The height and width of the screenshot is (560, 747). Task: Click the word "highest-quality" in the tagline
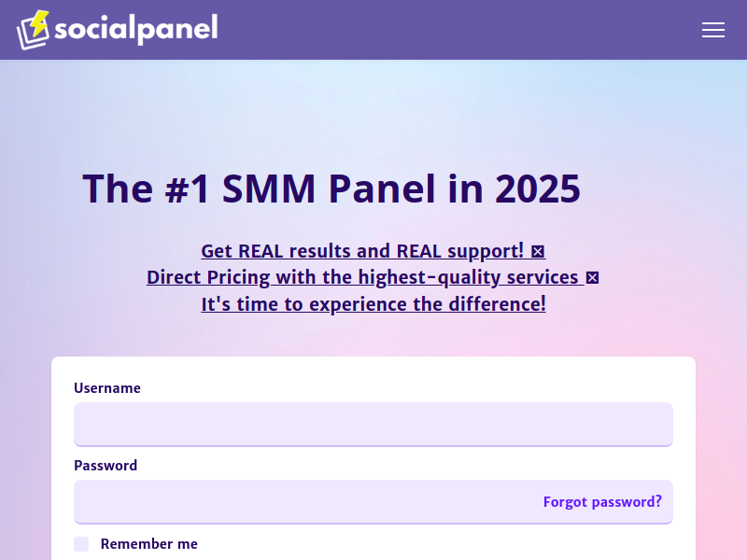tap(430, 277)
